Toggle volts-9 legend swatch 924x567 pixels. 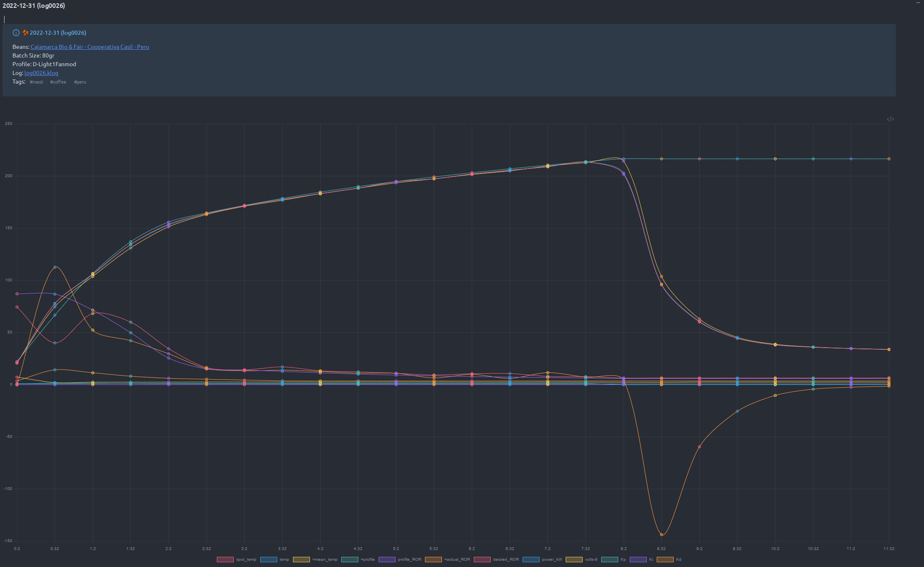574,560
